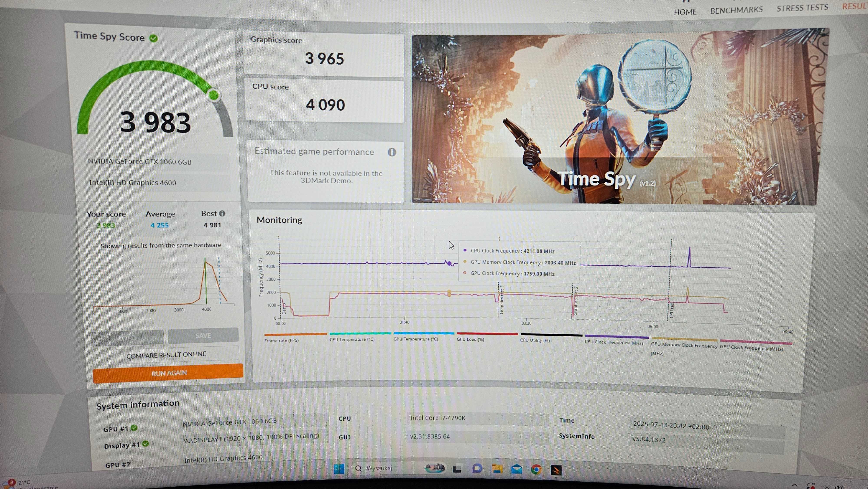This screenshot has width=868, height=489.
Task: Open the Windows Start menu
Action: pyautogui.click(x=339, y=469)
